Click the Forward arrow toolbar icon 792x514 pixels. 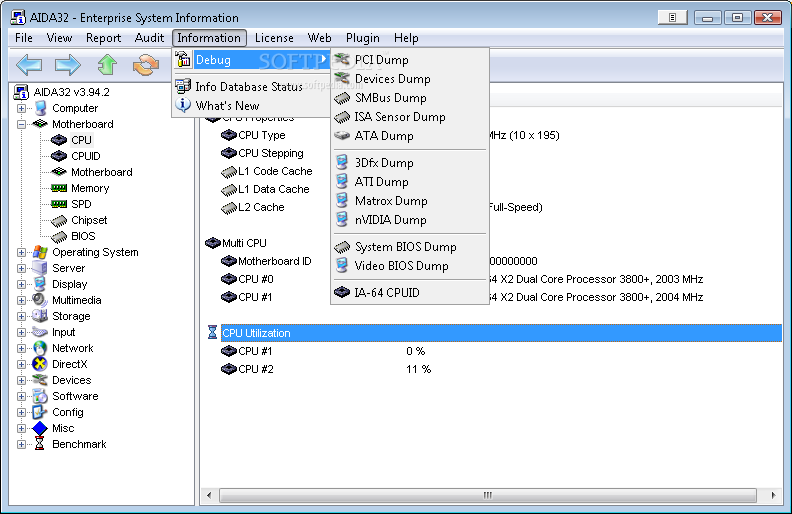pyautogui.click(x=68, y=65)
